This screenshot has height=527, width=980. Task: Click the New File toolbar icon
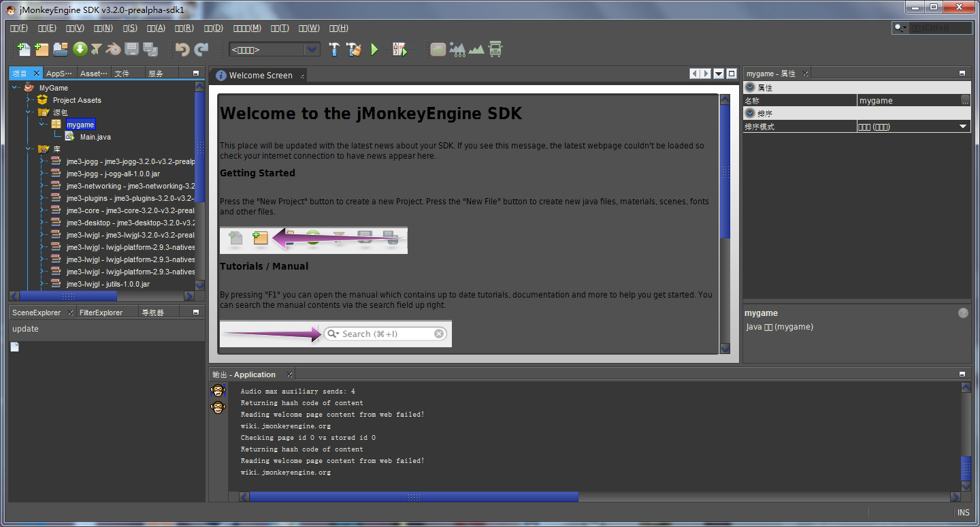pos(24,49)
